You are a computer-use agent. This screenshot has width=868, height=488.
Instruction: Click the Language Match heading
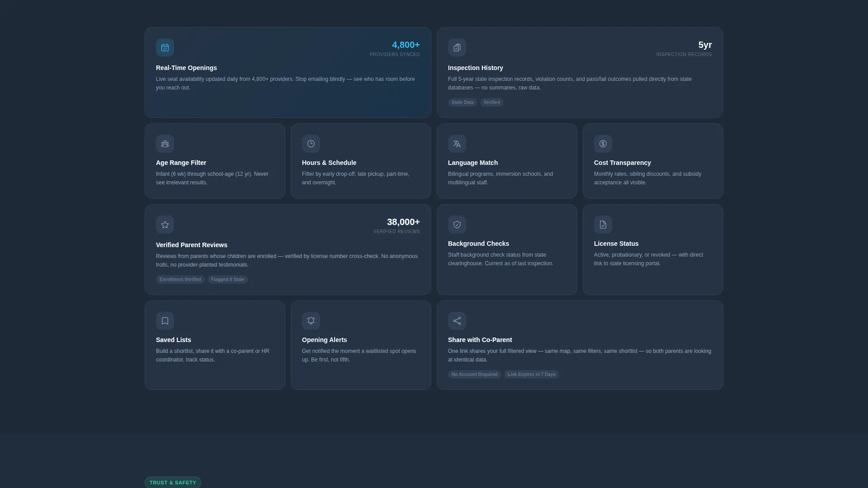473,163
